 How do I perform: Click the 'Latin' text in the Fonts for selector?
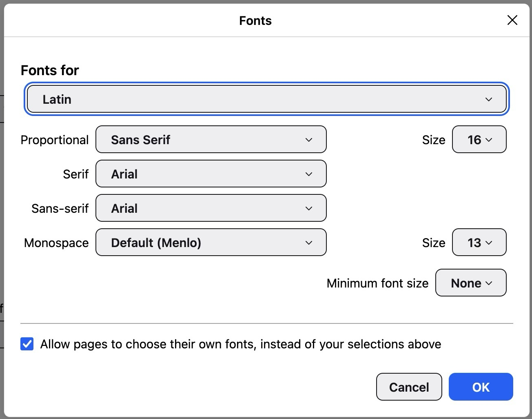[x=57, y=99]
